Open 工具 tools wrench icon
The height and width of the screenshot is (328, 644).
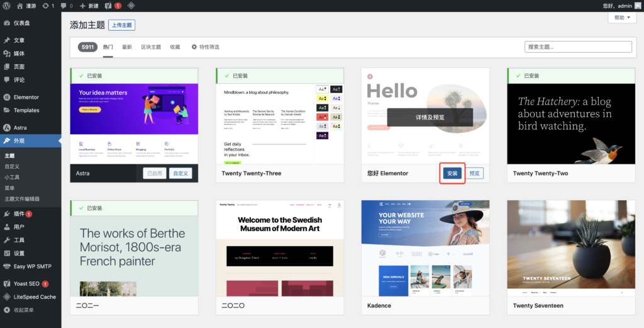(x=6, y=240)
